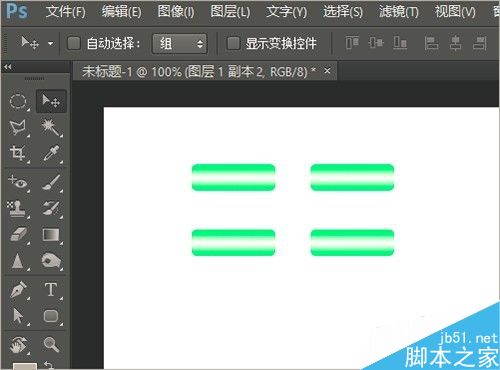
Task: Align horizontal centers in options bar
Action: 455,43
